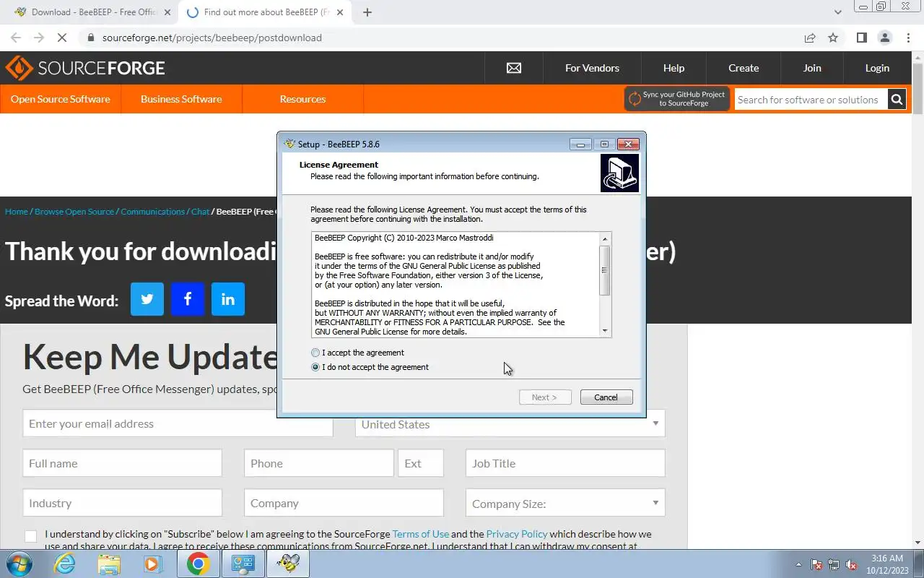924x578 pixels.
Task: Share on Twitter icon
Action: coord(147,299)
